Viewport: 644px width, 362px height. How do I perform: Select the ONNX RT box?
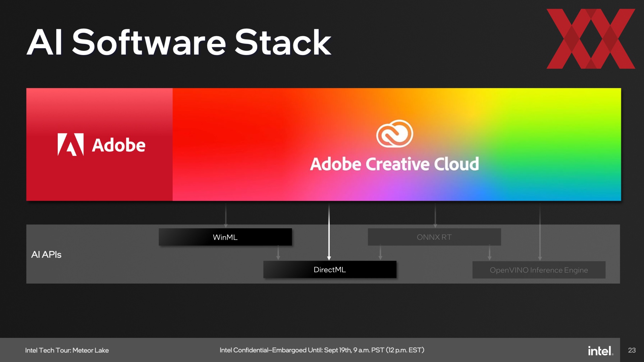[x=434, y=237]
